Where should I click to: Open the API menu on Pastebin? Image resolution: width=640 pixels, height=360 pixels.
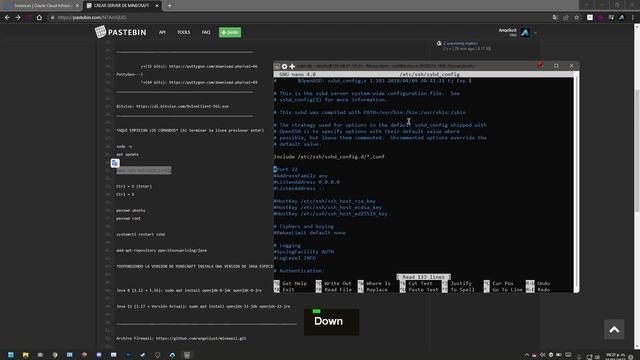point(162,32)
